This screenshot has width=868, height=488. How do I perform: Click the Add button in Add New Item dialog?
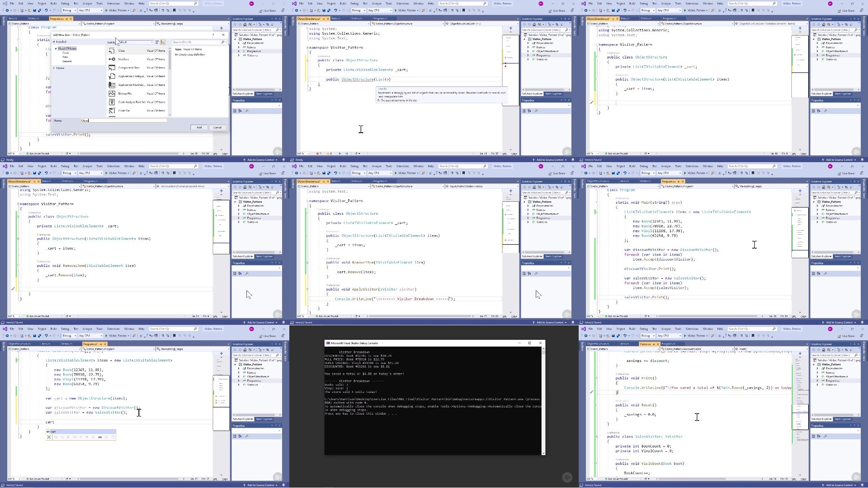pos(199,127)
